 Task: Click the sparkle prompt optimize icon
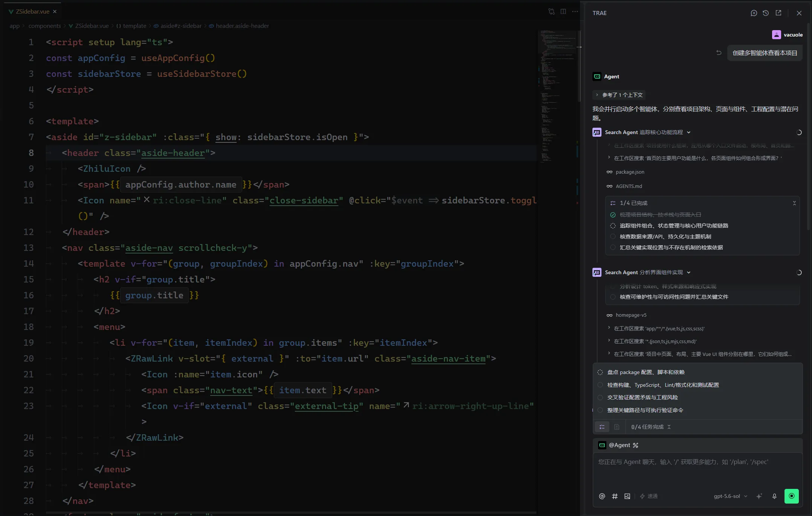coord(759,496)
